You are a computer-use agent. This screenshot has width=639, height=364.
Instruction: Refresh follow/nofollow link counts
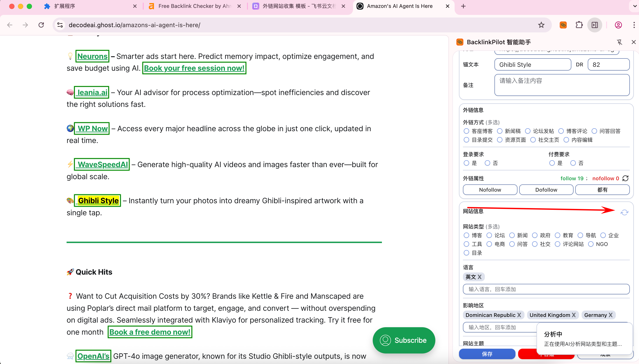(x=625, y=178)
